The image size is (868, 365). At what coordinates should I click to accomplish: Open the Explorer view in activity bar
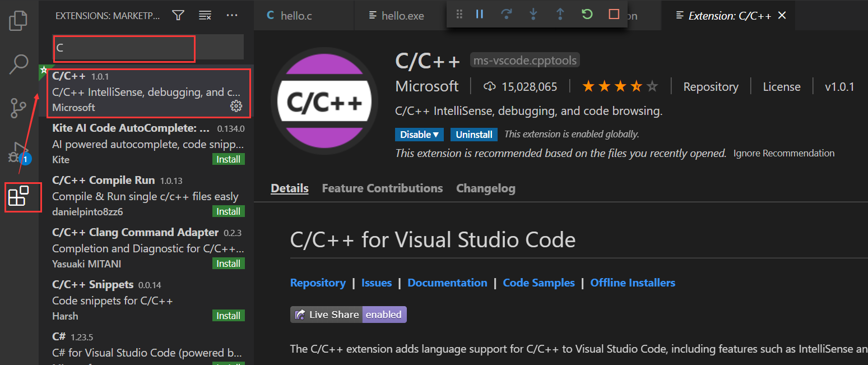pos(18,20)
